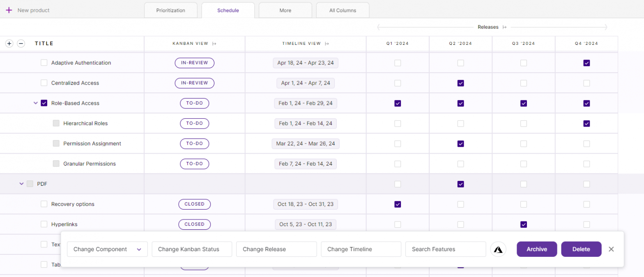Image resolution: width=644 pixels, height=277 pixels.
Task: Switch to the Prioritization tab
Action: tap(170, 10)
